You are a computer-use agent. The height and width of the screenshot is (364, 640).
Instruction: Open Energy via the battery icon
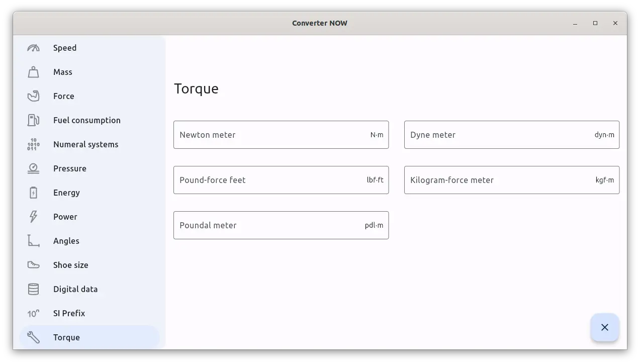click(x=33, y=193)
